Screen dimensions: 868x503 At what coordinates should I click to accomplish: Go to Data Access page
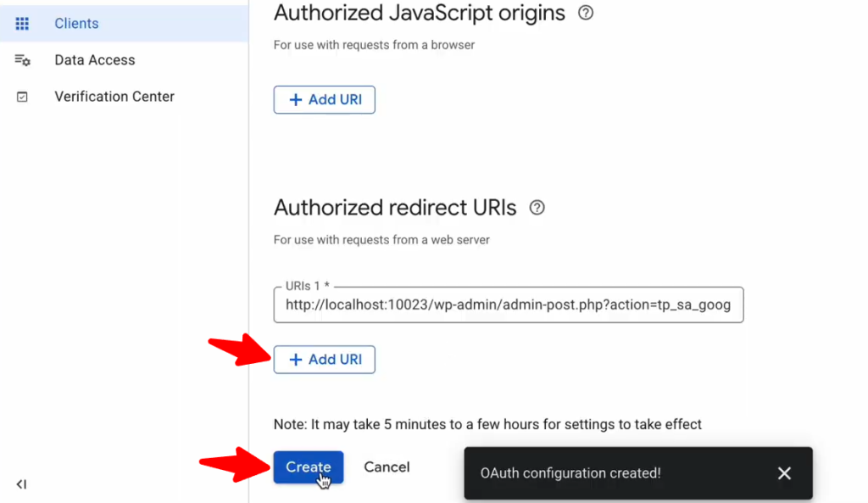pos(94,60)
